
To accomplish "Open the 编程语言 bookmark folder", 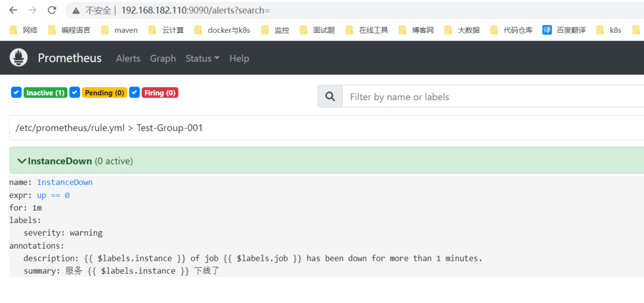I will tap(69, 30).
